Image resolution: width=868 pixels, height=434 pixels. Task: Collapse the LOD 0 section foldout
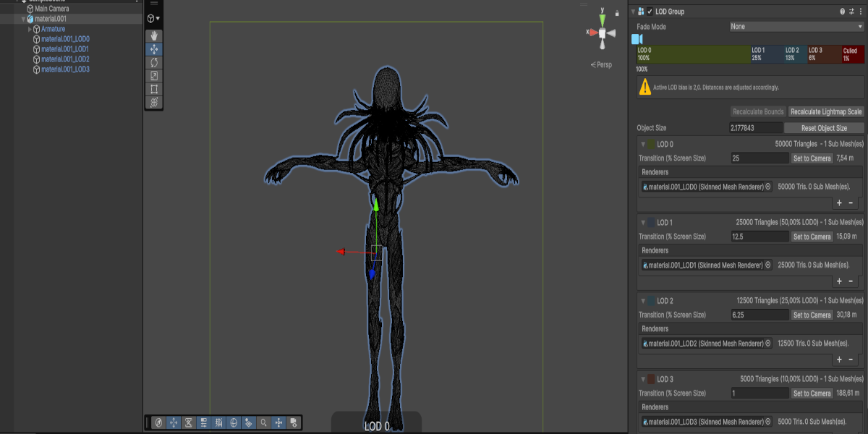[643, 144]
